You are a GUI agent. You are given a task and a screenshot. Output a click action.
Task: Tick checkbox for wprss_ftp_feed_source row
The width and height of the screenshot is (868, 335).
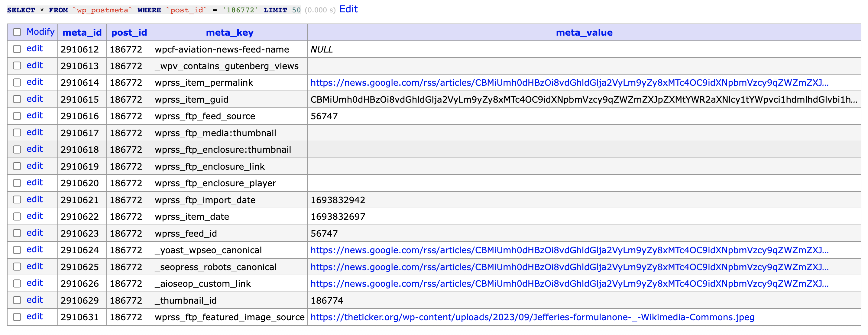point(17,116)
